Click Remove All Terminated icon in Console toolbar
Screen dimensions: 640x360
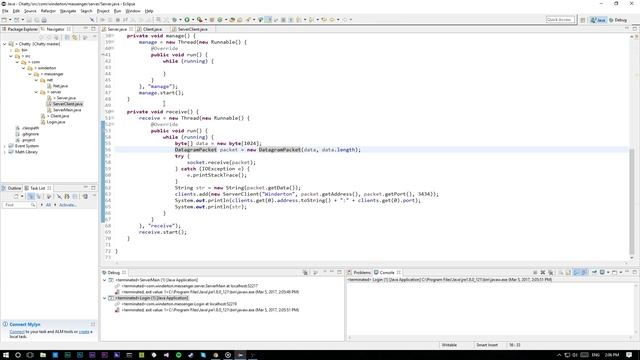[x=551, y=272]
